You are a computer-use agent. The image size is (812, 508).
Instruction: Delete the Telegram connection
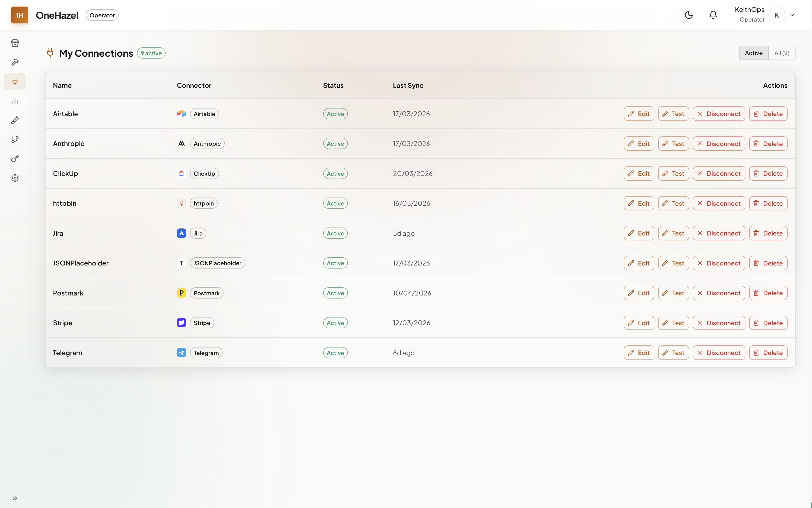(x=768, y=353)
